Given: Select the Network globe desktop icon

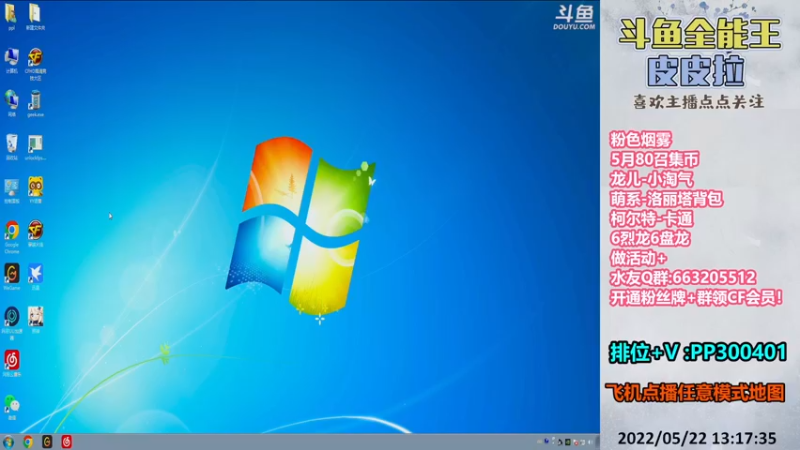Looking at the screenshot, I should pyautogui.click(x=11, y=103).
